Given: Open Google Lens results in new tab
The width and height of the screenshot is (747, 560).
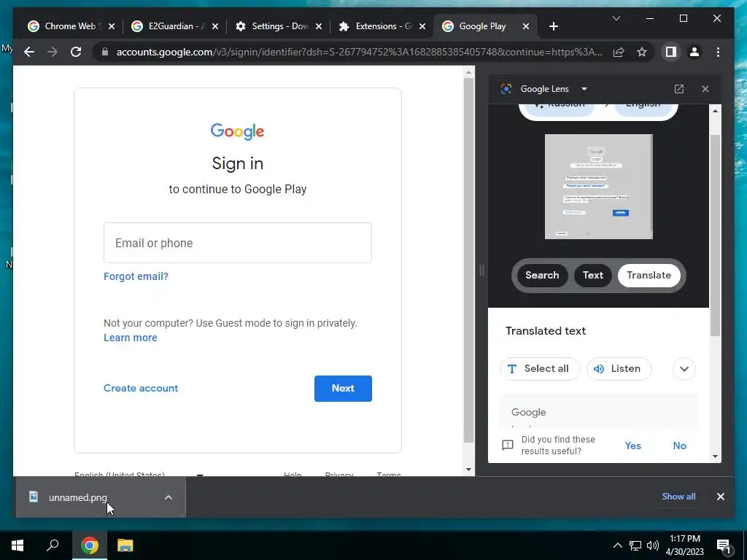Looking at the screenshot, I should 679,89.
